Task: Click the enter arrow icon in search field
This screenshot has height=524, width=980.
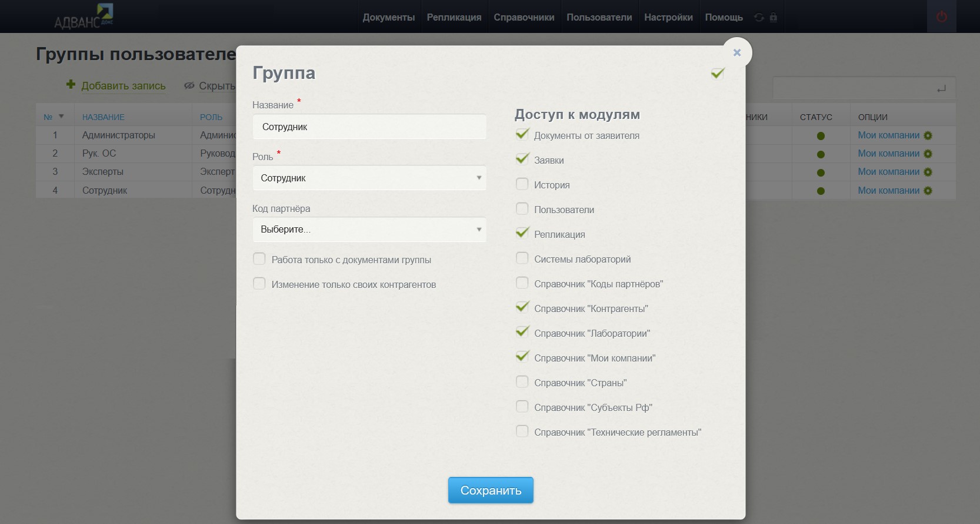Action: click(941, 89)
